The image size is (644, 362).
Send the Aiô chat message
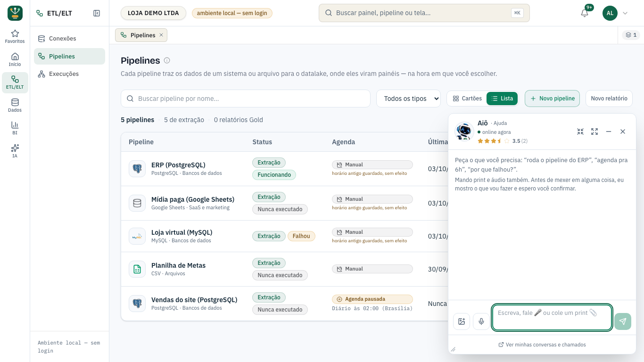pyautogui.click(x=623, y=321)
